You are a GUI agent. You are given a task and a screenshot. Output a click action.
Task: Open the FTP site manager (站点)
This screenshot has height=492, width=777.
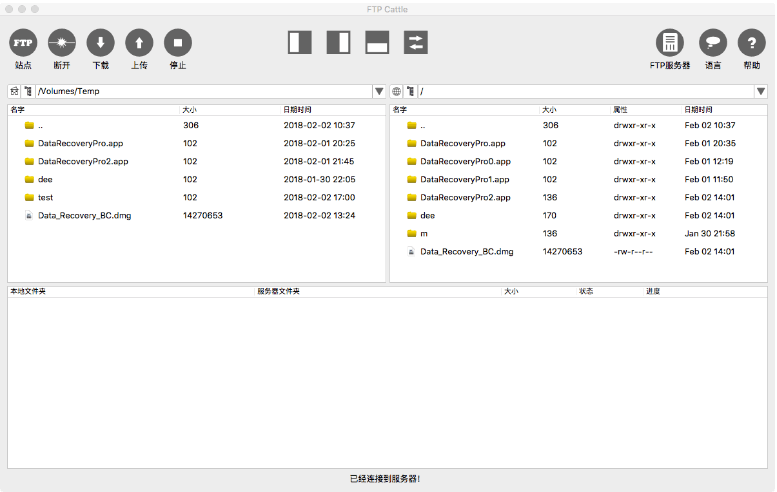(23, 43)
